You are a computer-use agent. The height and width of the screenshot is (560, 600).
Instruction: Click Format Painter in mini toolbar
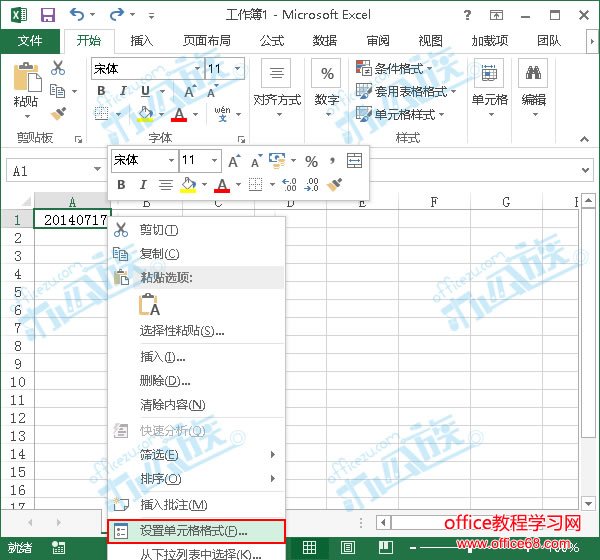coord(334,184)
